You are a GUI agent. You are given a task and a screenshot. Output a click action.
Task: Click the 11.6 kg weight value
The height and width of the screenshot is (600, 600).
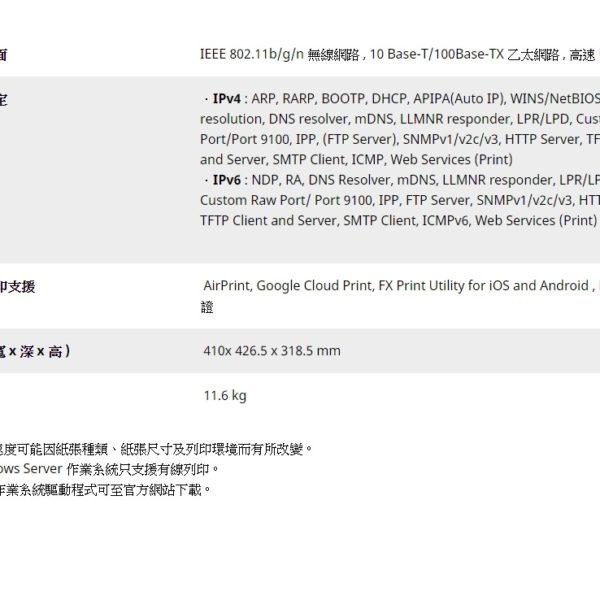point(224,395)
